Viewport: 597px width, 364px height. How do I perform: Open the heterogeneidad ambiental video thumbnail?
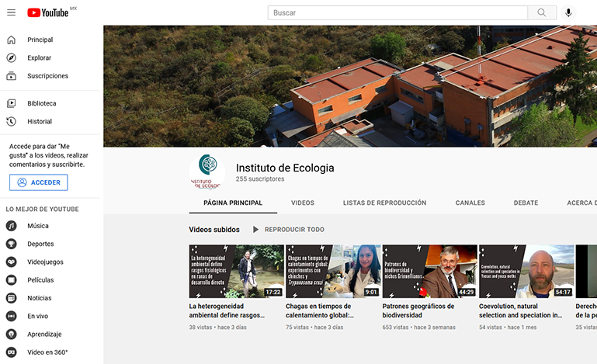pos(237,271)
